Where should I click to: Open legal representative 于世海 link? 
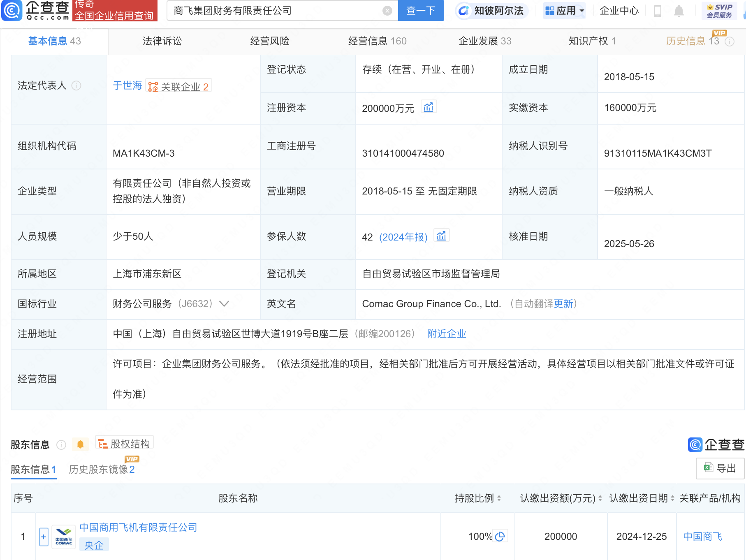point(127,86)
